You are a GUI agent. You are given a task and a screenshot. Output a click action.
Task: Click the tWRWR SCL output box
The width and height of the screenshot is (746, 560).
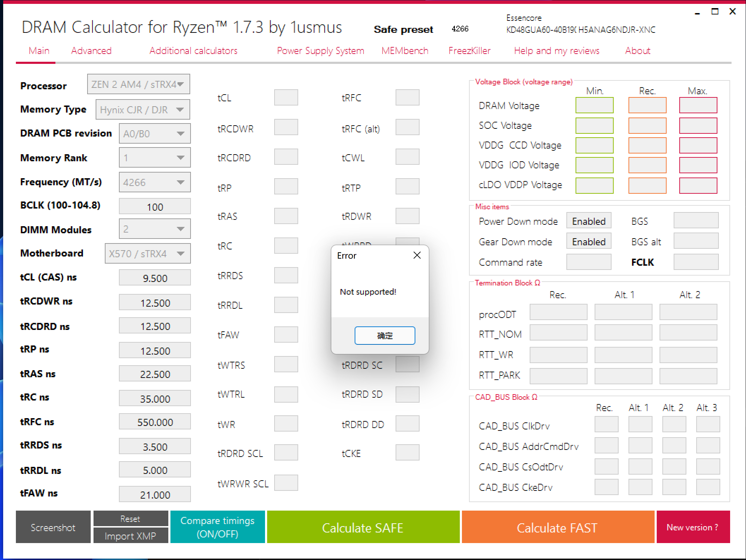(286, 483)
